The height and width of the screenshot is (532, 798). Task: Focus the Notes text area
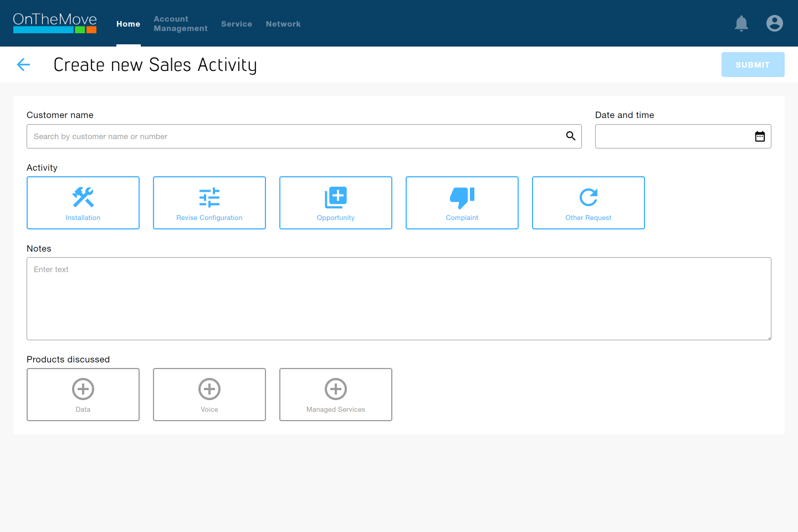pyautogui.click(x=399, y=299)
